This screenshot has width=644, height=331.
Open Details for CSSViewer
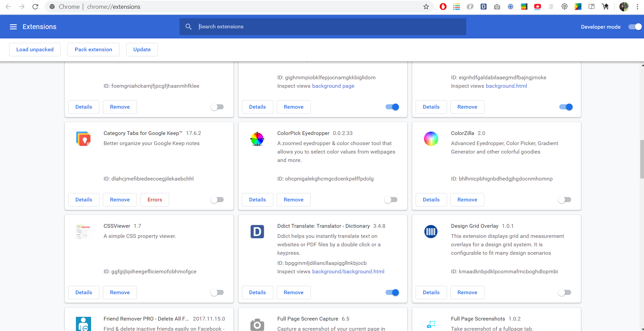[84, 293]
